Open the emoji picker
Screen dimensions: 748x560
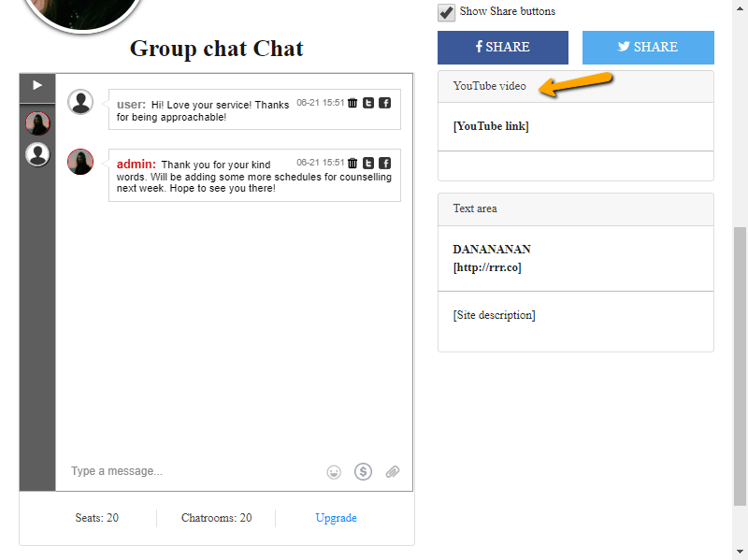click(334, 472)
